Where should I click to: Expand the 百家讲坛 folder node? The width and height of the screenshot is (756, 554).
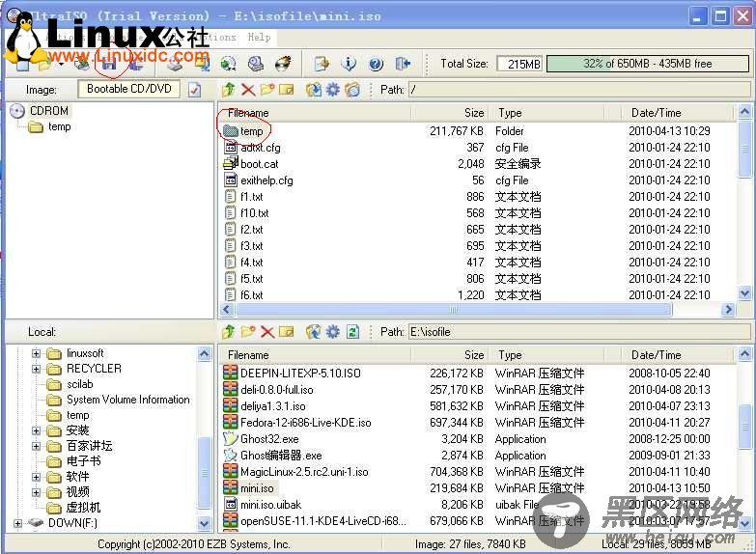36,446
